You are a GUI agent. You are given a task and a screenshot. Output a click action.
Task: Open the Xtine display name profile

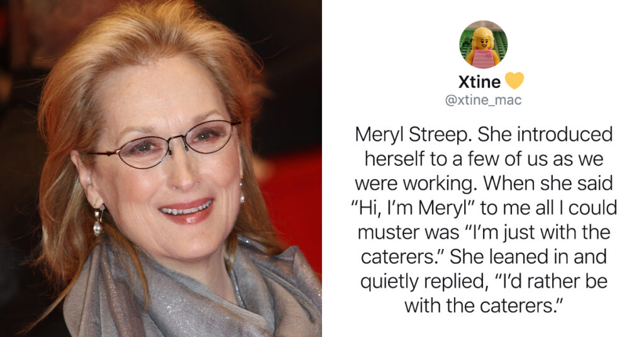pos(479,82)
